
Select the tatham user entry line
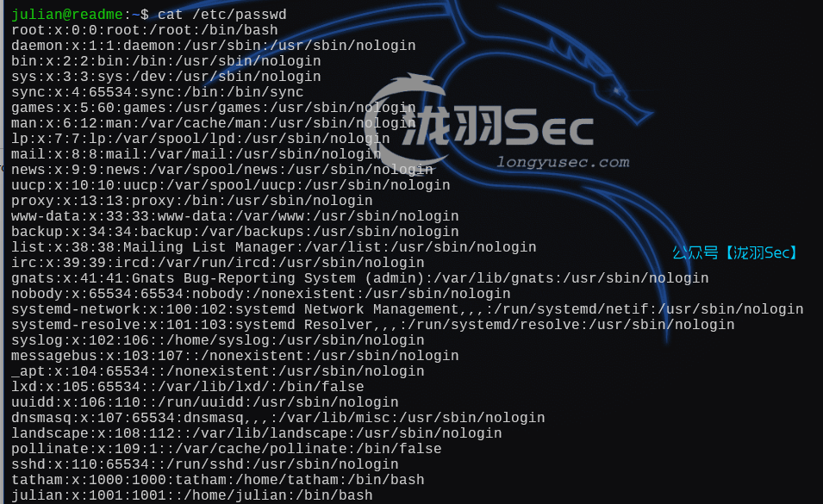pyautogui.click(x=218, y=480)
